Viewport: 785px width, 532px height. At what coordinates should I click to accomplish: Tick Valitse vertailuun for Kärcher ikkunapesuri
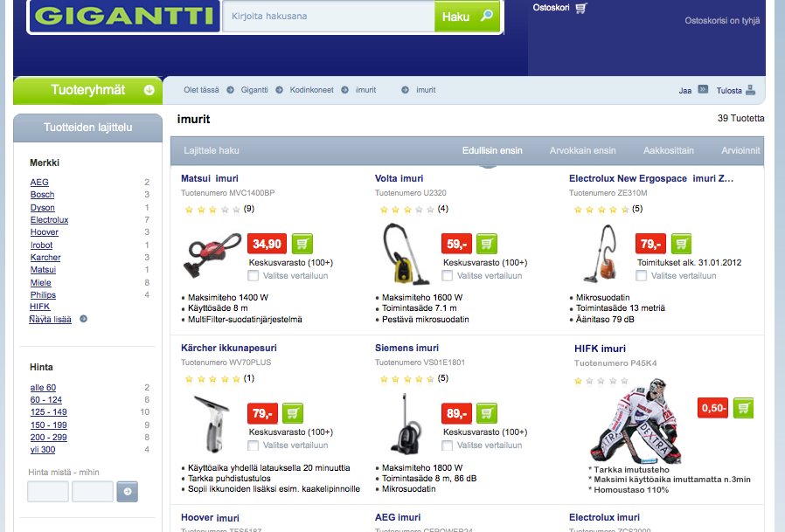(x=254, y=446)
